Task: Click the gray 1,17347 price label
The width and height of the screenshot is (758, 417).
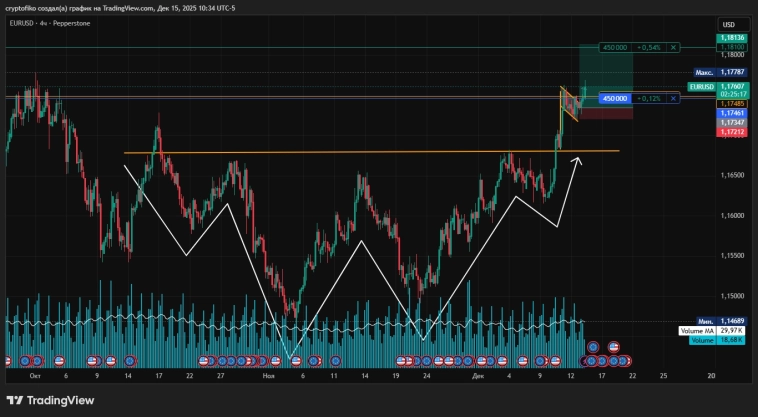Action: pos(732,123)
